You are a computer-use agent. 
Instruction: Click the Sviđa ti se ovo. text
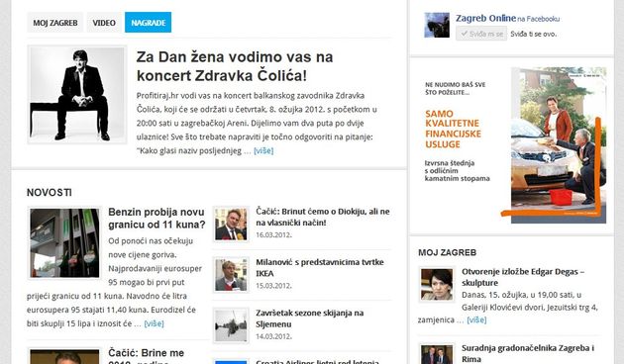tap(533, 35)
